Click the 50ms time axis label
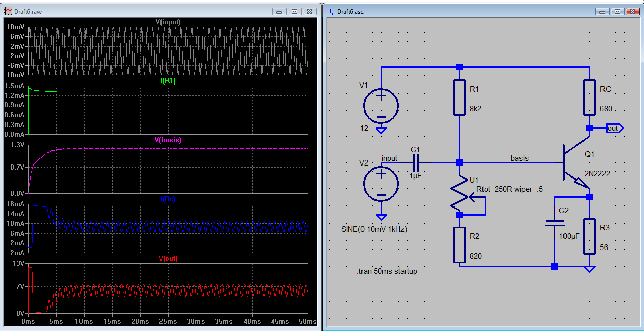This screenshot has width=644, height=331. click(307, 322)
